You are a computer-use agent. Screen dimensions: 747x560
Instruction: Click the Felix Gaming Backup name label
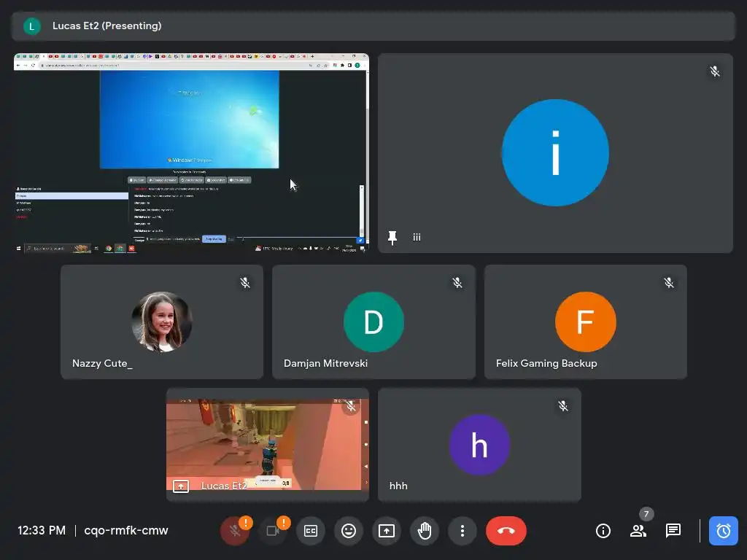pyautogui.click(x=546, y=363)
